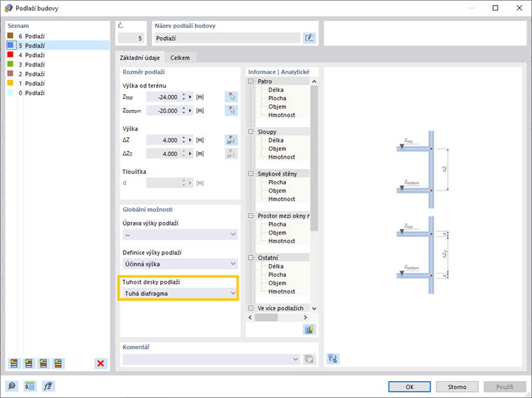The image size is (532, 398).
Task: Pick ΔZ height graphically with 2x icon
Action: tap(231, 140)
